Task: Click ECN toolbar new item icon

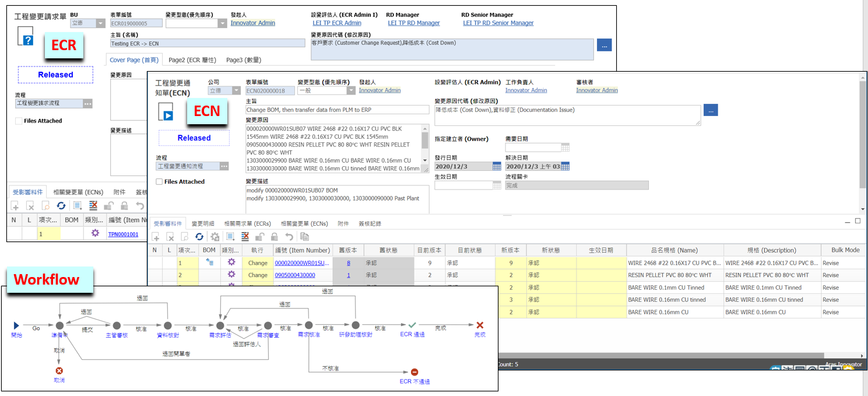Action: click(156, 237)
